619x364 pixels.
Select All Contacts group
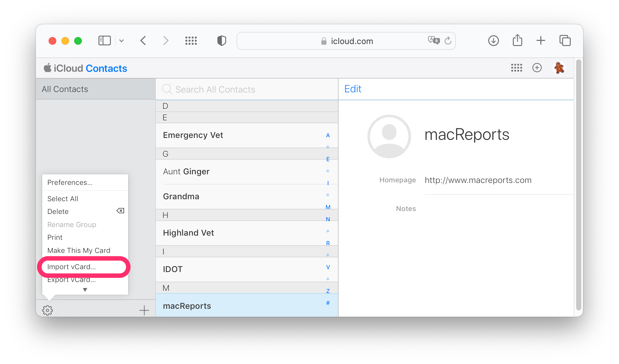point(96,89)
